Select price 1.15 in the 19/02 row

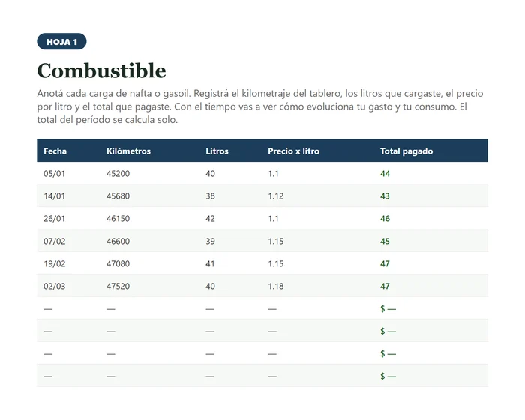point(275,263)
